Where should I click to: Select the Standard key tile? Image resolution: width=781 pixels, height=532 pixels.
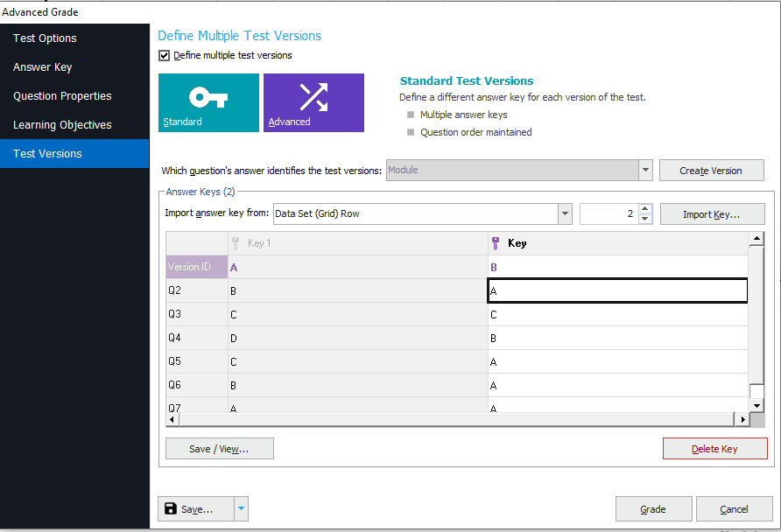(x=208, y=102)
